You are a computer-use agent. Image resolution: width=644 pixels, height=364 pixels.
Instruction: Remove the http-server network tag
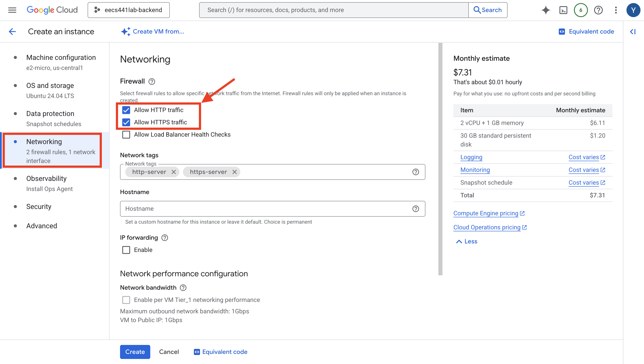(x=174, y=172)
